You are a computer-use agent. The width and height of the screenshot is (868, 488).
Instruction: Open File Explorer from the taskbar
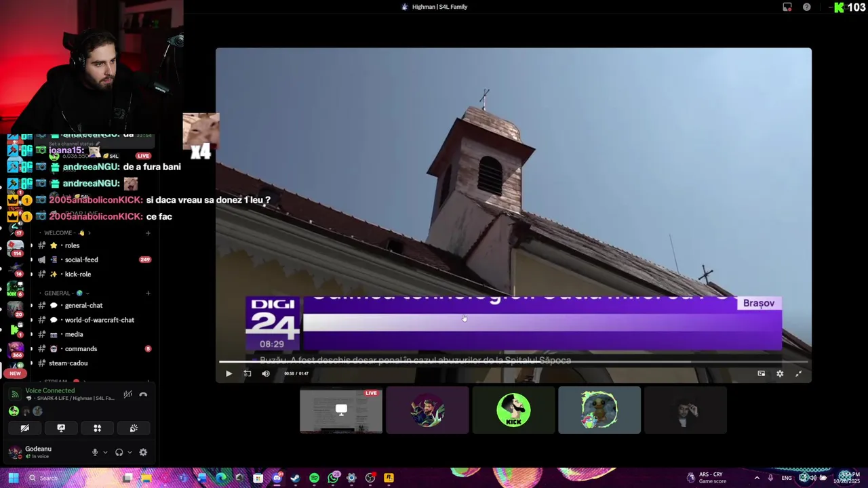tap(146, 478)
